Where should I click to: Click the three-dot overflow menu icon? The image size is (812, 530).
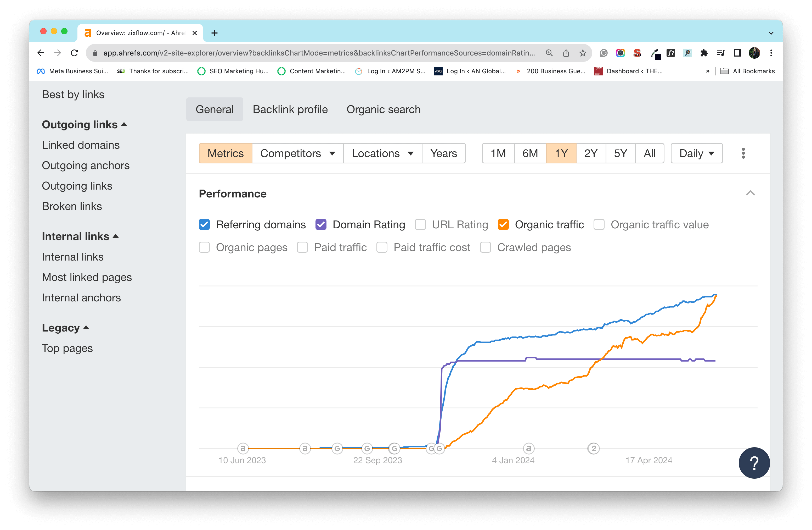pos(743,153)
